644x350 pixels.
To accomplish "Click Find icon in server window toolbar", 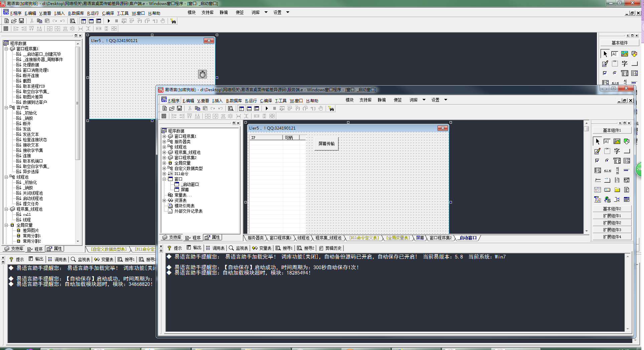I will pos(230,109).
